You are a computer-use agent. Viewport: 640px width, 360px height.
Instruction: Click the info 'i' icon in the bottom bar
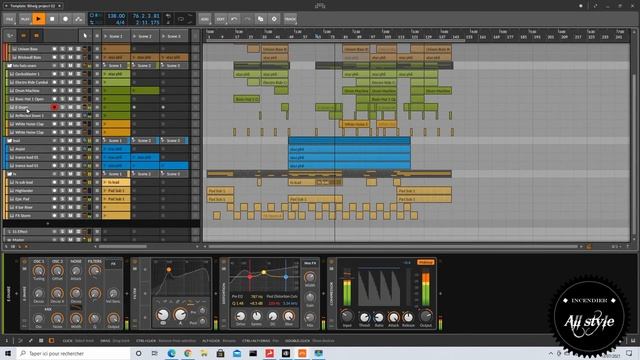click(7, 340)
